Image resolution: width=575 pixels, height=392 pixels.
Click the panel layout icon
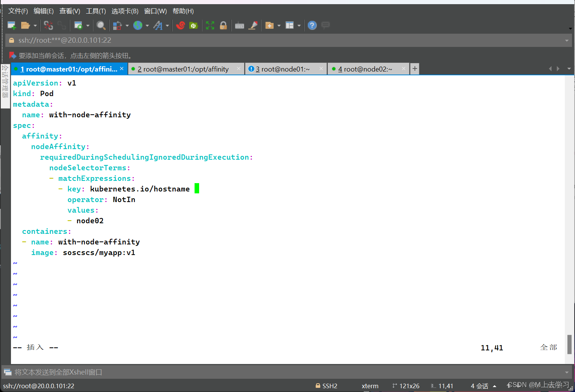[x=290, y=25]
